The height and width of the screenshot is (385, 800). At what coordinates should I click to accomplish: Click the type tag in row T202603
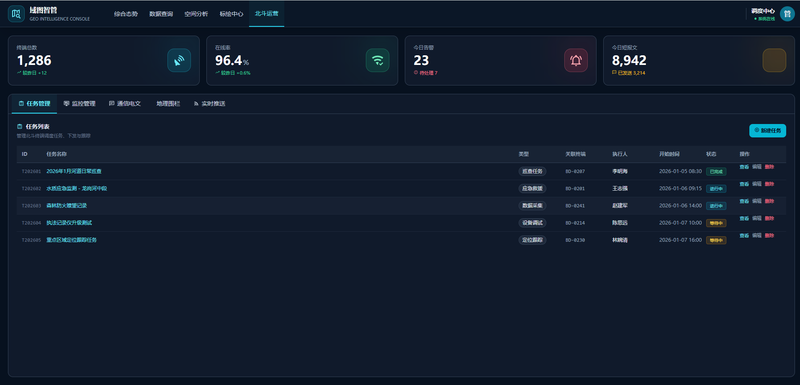click(532, 206)
